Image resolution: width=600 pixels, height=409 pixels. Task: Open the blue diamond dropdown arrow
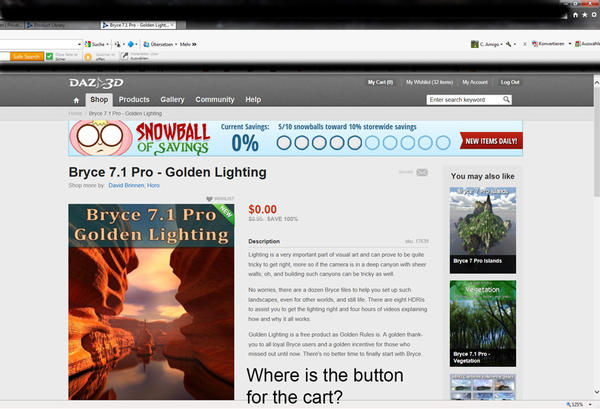point(136,44)
